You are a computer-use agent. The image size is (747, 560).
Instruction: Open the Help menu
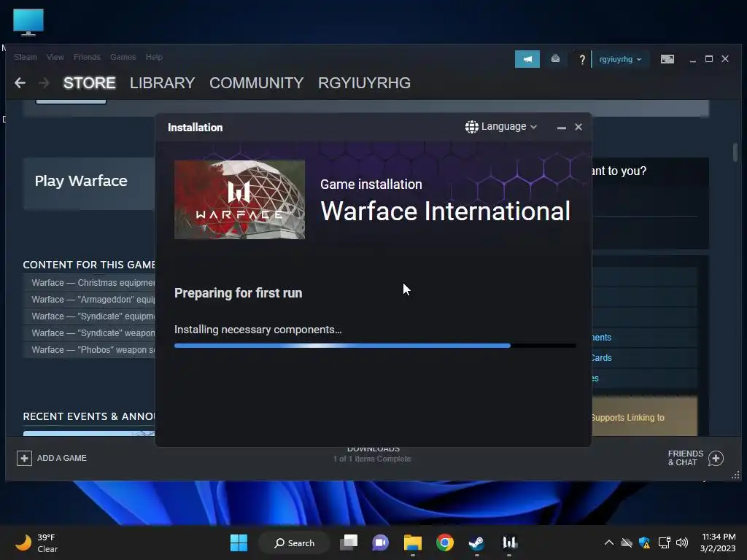154,57
